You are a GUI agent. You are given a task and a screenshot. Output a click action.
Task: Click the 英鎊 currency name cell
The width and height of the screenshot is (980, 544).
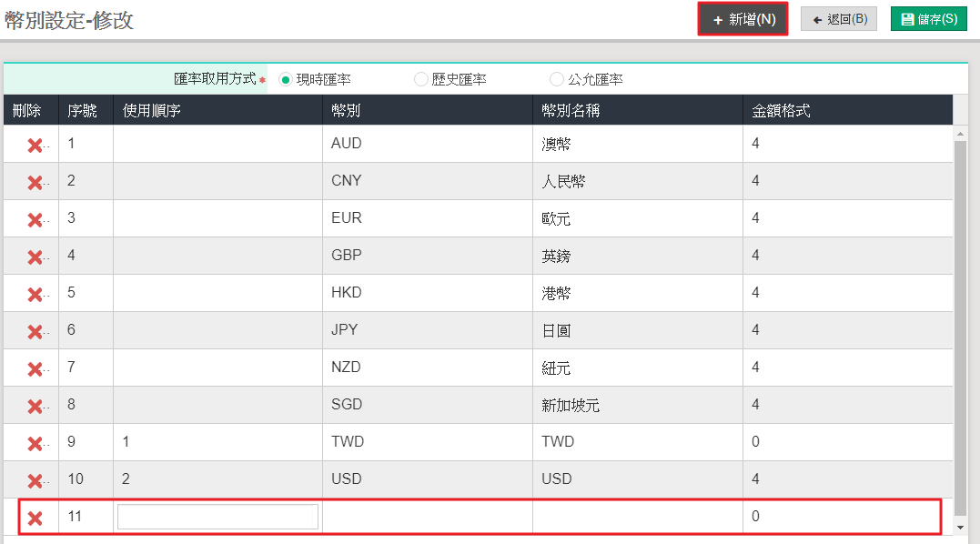coord(638,256)
